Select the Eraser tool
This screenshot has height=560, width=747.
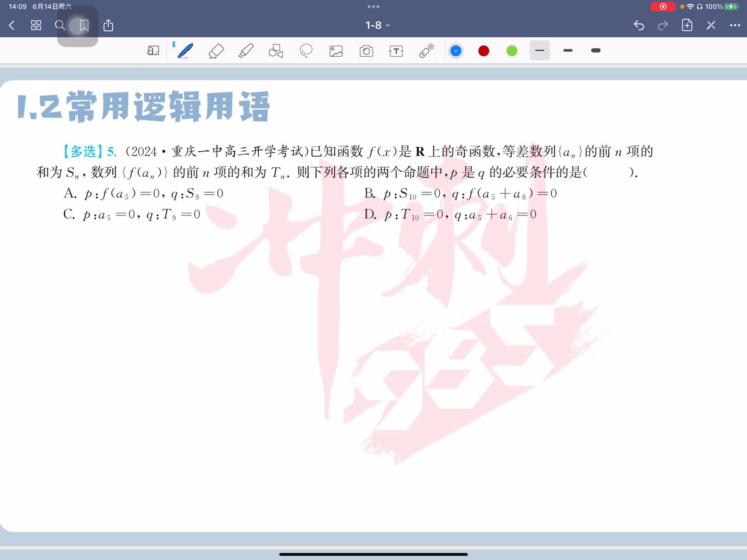tap(216, 51)
